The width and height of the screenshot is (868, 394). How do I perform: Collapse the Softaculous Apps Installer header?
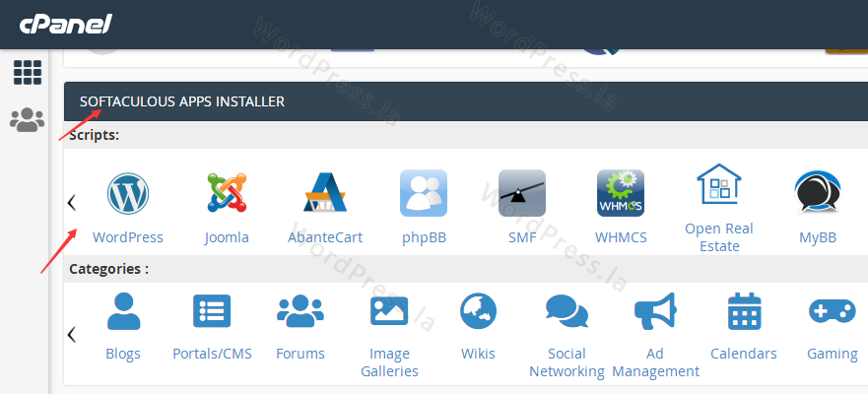182,101
